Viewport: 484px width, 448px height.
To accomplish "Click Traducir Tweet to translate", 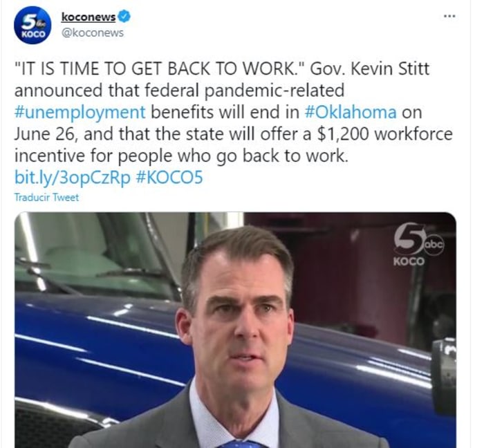I will coord(46,197).
